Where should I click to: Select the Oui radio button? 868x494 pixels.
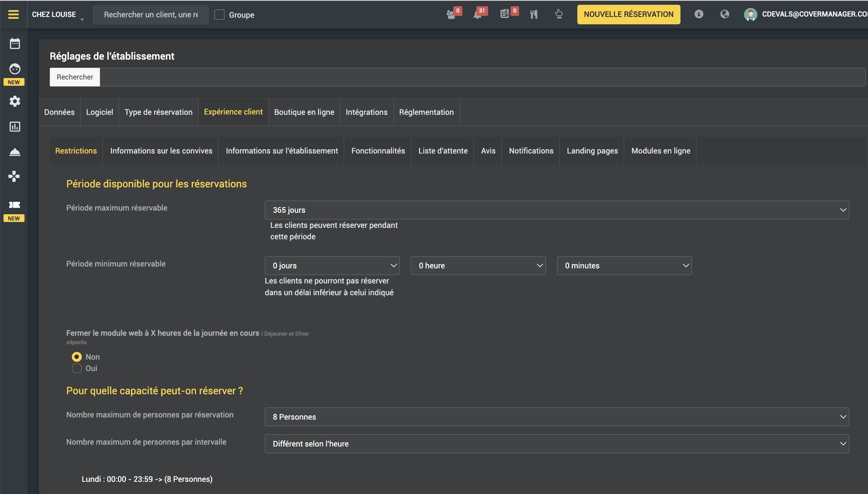(77, 368)
